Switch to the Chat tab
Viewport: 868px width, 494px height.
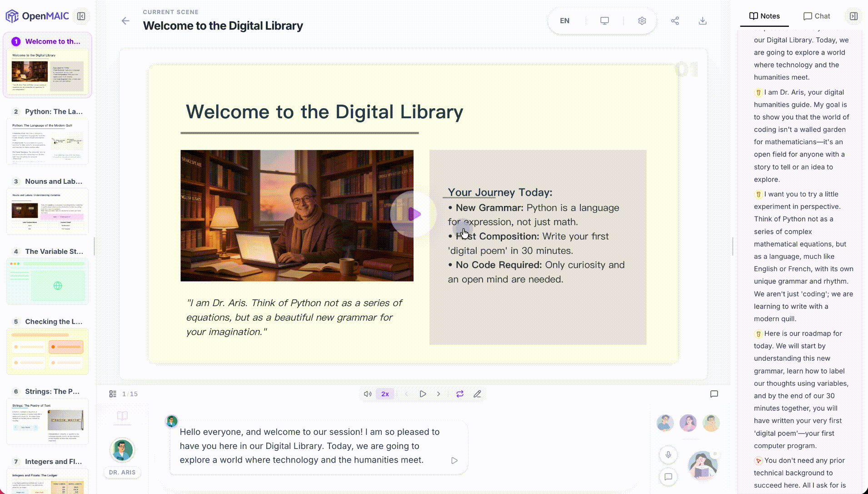tap(817, 16)
